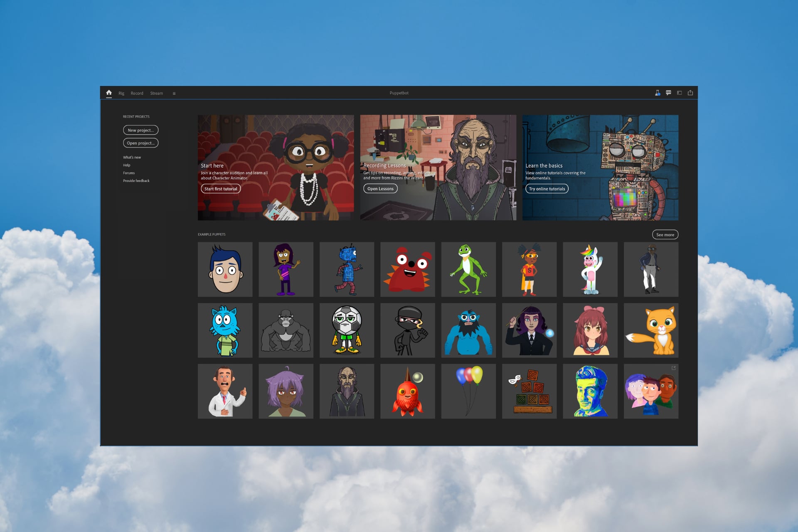Click the external link icon on family puppet
The image size is (798, 532).
pos(674,368)
